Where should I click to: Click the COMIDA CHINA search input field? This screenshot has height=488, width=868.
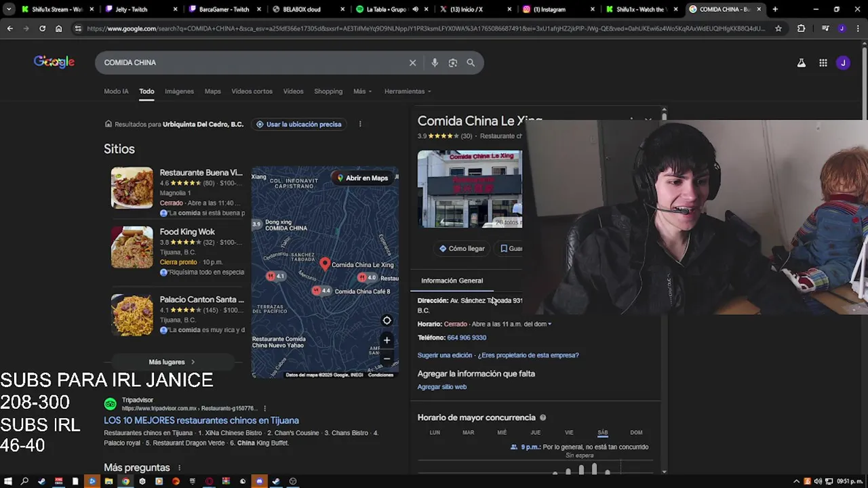tap(251, 62)
